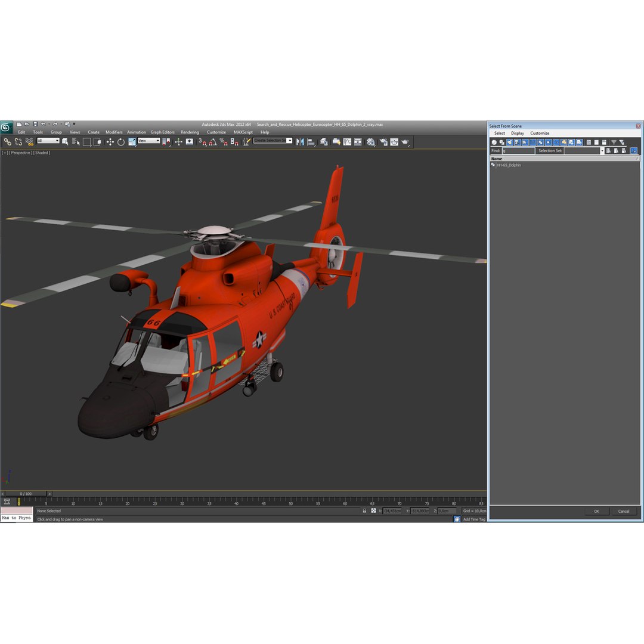Open the MAXScript menu
Screen dimensions: 644x644
[243, 132]
